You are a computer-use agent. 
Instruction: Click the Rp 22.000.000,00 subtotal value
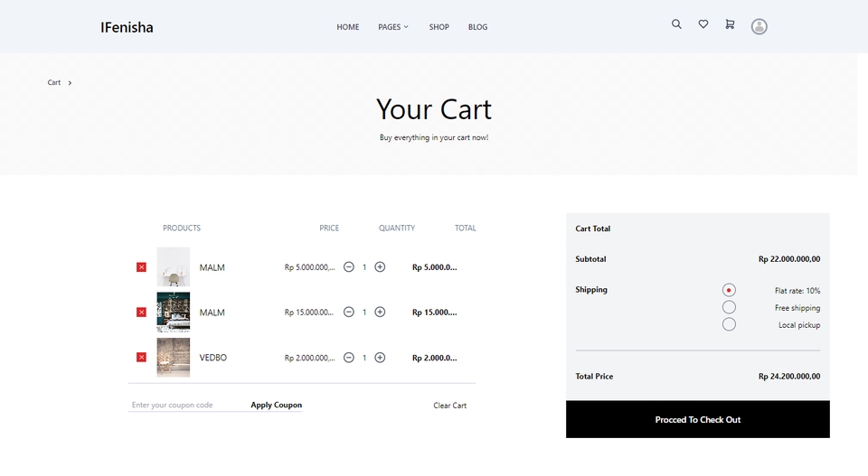point(789,258)
